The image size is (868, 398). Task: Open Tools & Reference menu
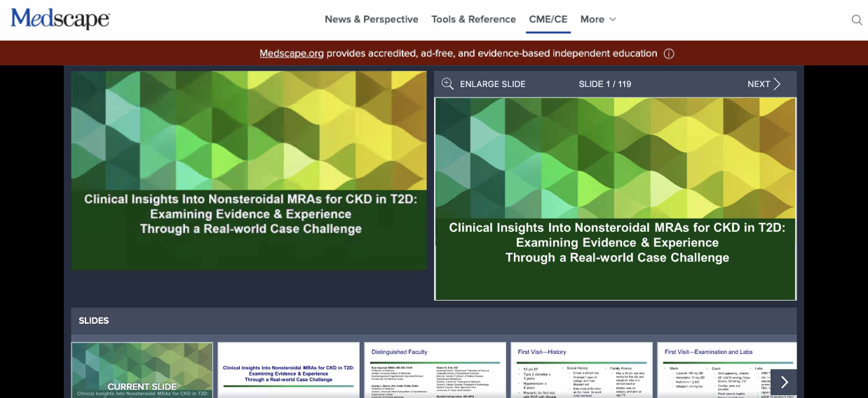(x=473, y=19)
